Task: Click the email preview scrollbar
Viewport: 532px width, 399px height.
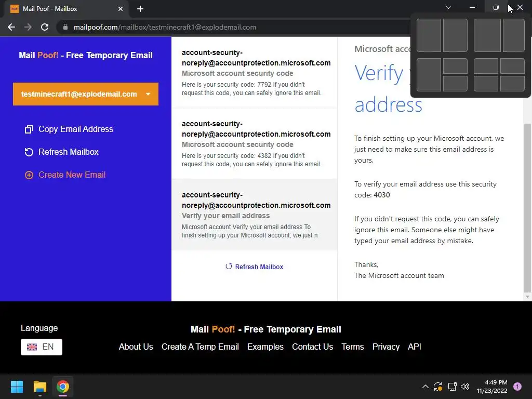Action: click(527, 207)
